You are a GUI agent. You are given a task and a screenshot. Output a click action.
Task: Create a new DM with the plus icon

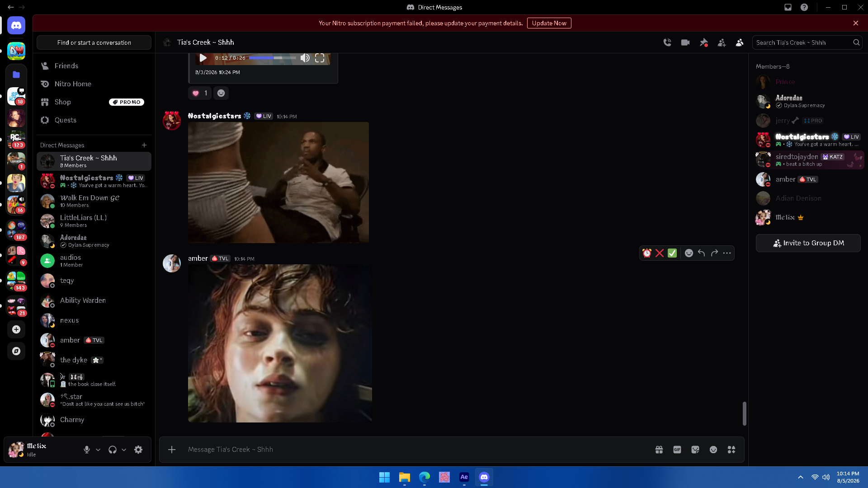[x=144, y=145]
